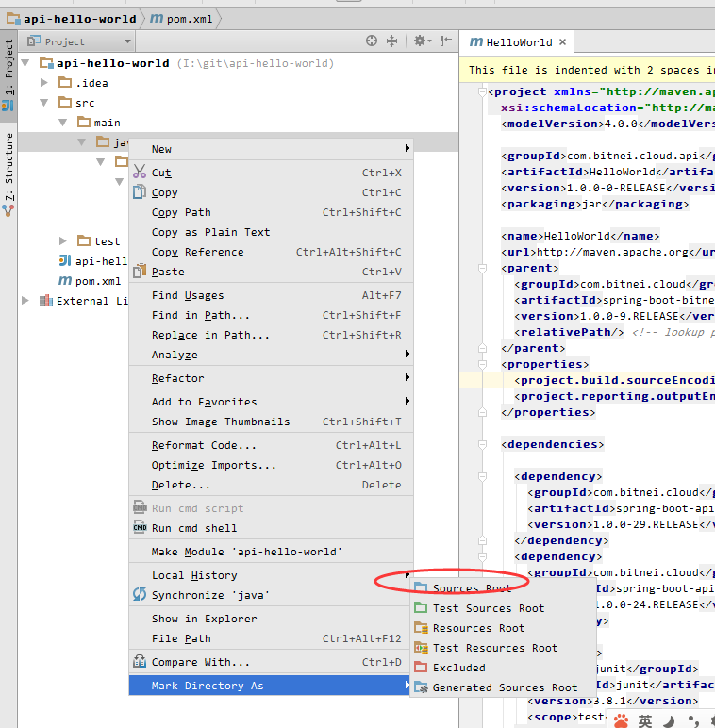Choose Replace in Path... menu item
The width and height of the screenshot is (715, 728).
pyautogui.click(x=271, y=335)
